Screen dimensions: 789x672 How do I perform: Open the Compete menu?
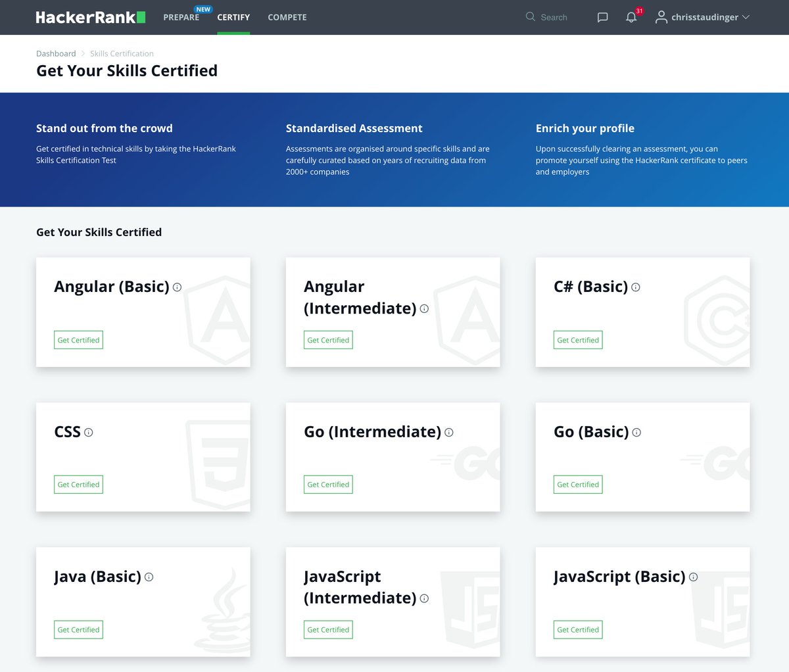click(x=287, y=18)
